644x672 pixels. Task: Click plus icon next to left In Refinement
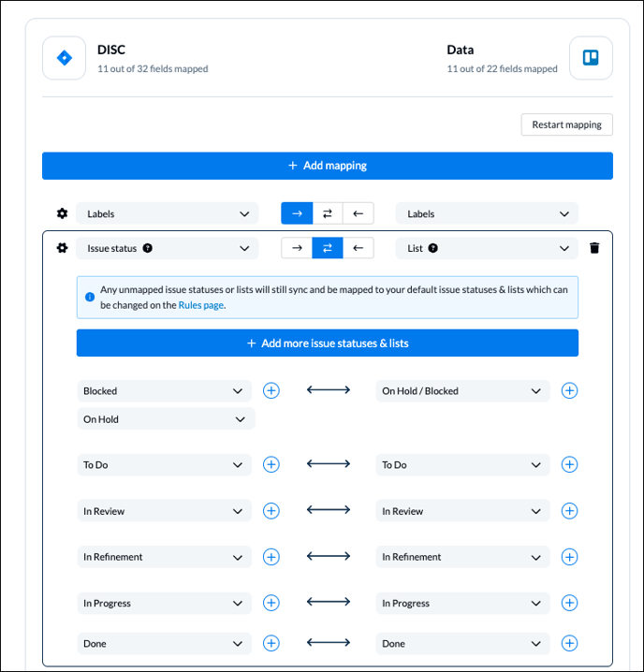(x=271, y=557)
